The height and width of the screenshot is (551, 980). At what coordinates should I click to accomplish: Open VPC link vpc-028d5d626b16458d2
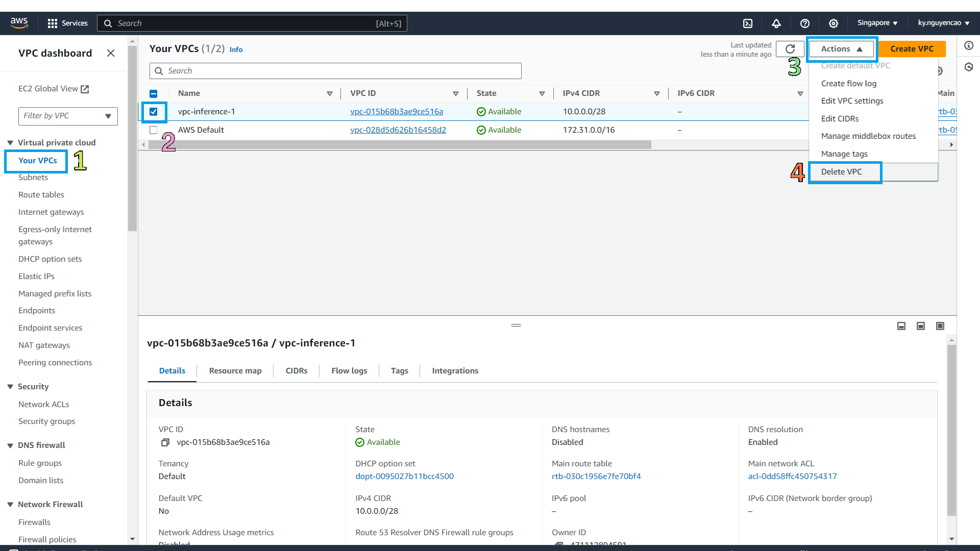pos(398,130)
